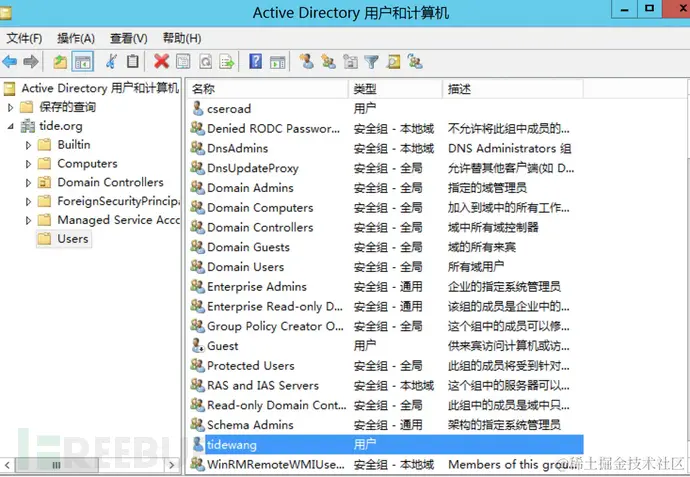The width and height of the screenshot is (690, 477).
Task: Click the Domain Admins group icon
Action: [198, 187]
